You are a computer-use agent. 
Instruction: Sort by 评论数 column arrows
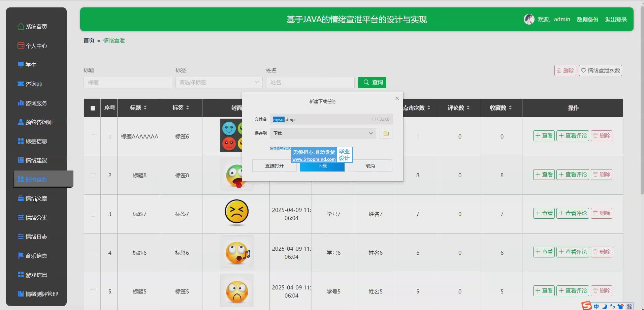(x=468, y=108)
